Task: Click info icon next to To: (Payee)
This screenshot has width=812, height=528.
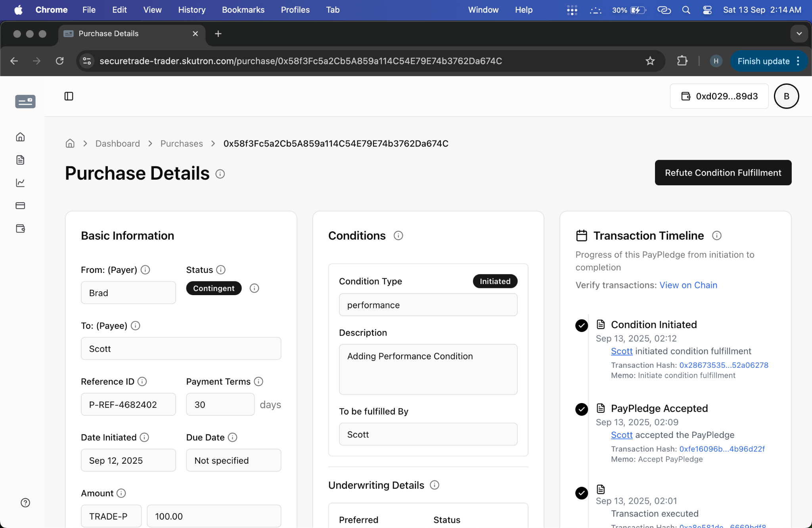Action: pyautogui.click(x=136, y=326)
